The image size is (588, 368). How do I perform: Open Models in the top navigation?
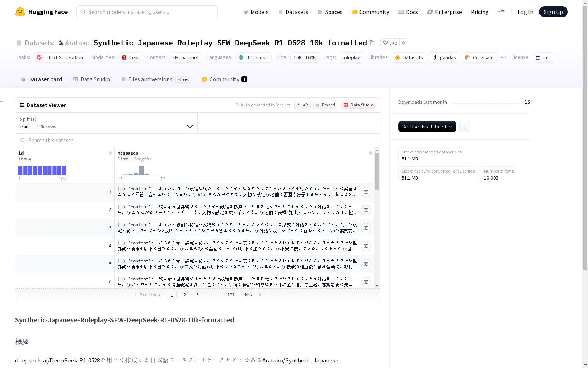(256, 12)
